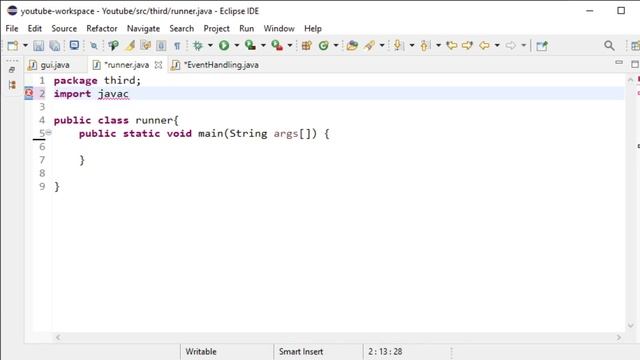Click the New file wizard icon

tap(13, 46)
